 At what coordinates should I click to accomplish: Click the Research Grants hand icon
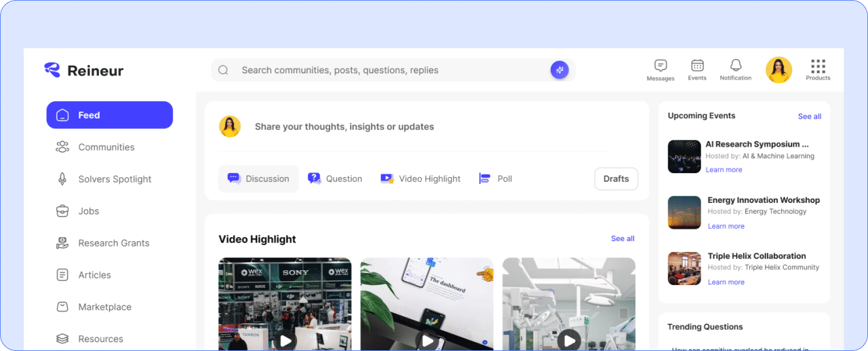(x=62, y=242)
